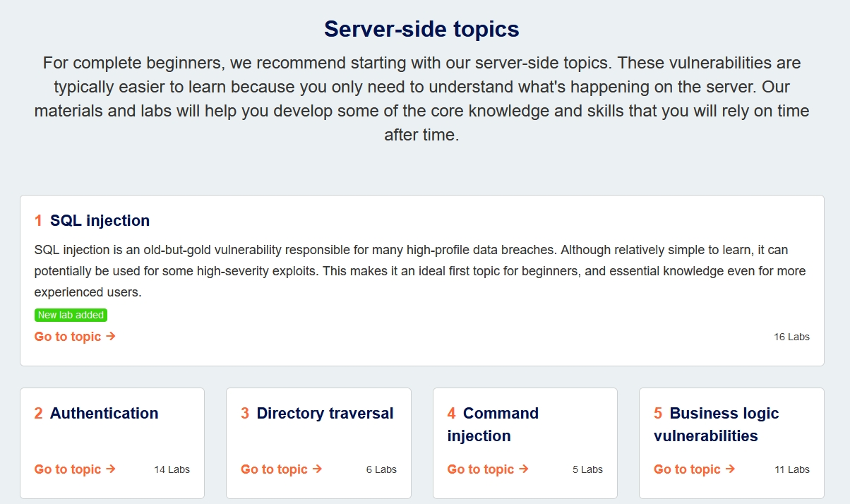Go to topic for Command injection
850x504 pixels.
[x=488, y=469]
